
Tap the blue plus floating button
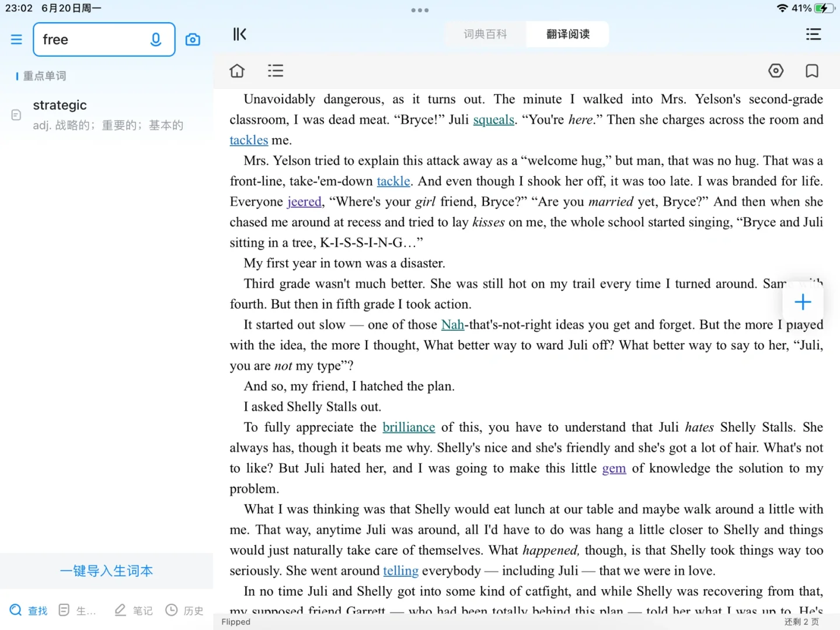tap(803, 302)
